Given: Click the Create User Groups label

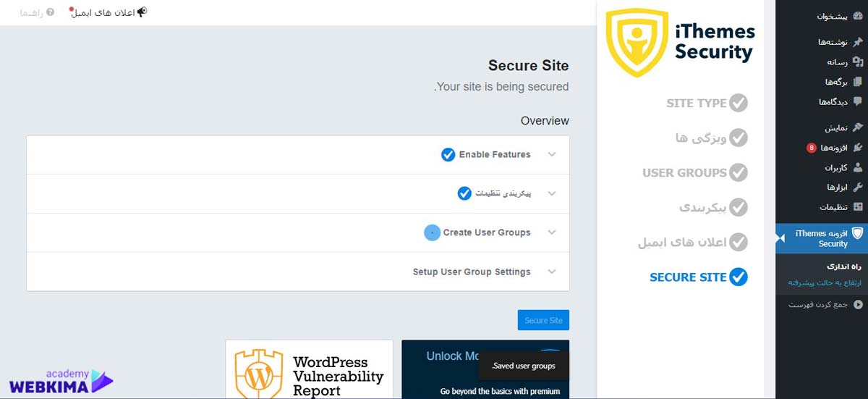Looking at the screenshot, I should coord(487,232).
